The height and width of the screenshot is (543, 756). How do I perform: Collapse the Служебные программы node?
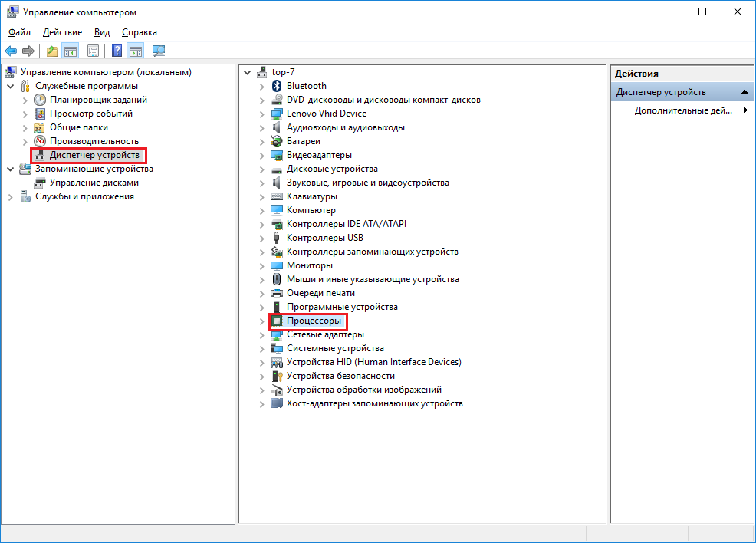click(x=10, y=86)
